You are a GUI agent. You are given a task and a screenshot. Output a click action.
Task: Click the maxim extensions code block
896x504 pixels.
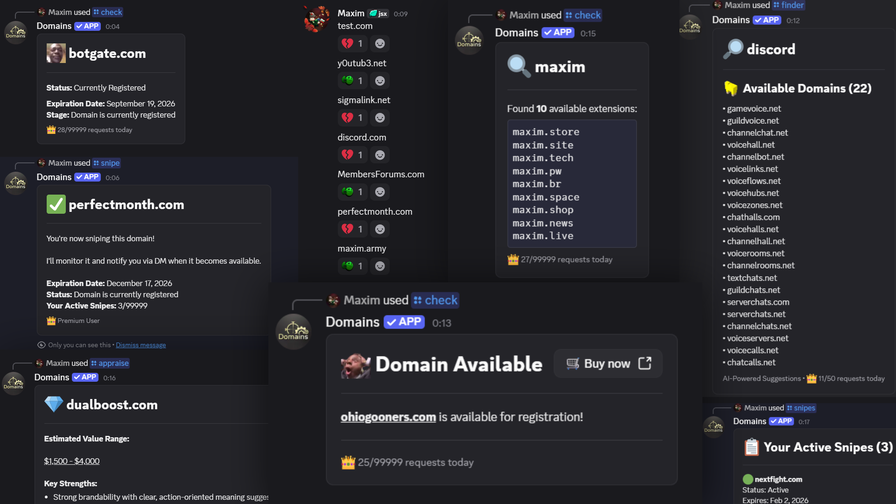coord(571,184)
